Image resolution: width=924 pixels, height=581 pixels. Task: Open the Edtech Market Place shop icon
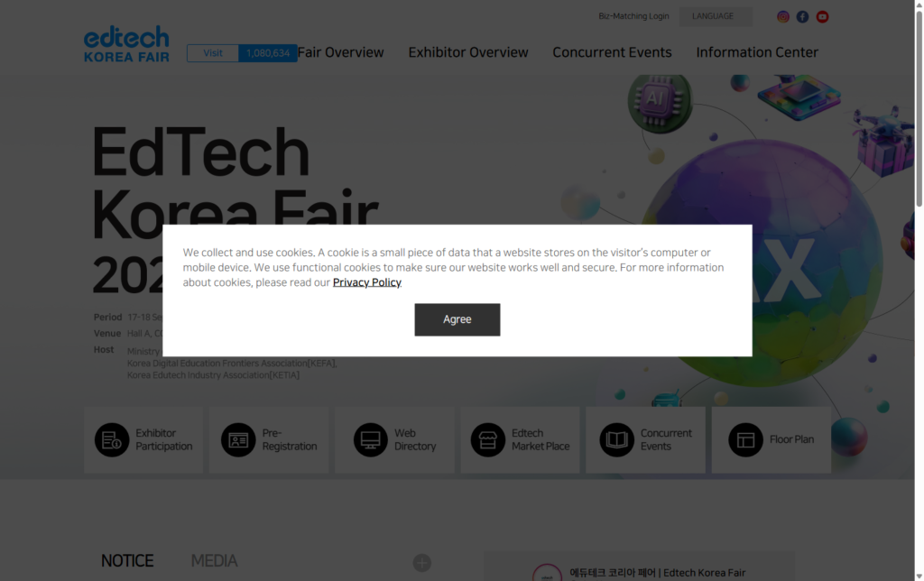(488, 440)
